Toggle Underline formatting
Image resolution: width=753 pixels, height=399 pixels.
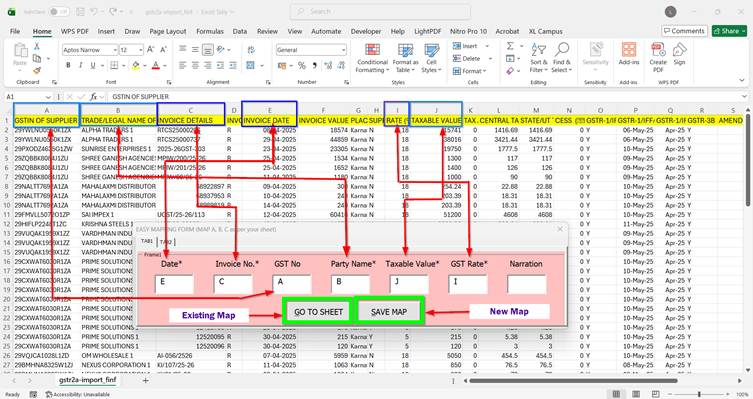pyautogui.click(x=93, y=65)
